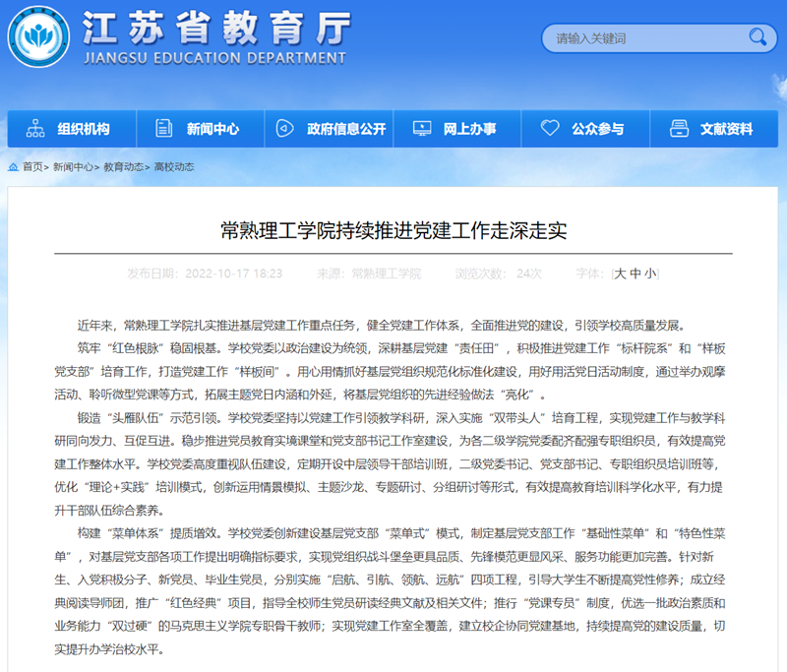Click the paragraph starting 近年来
Image resolution: width=787 pixels, height=672 pixels.
tap(382, 326)
